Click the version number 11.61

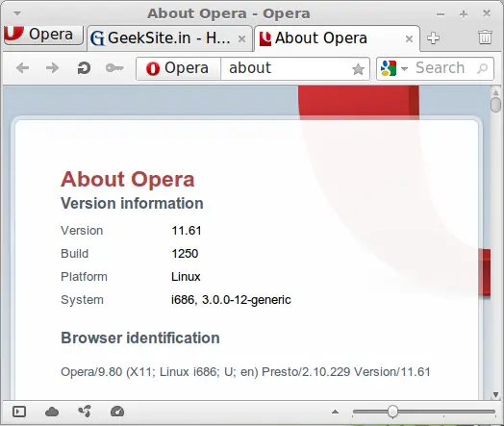187,231
